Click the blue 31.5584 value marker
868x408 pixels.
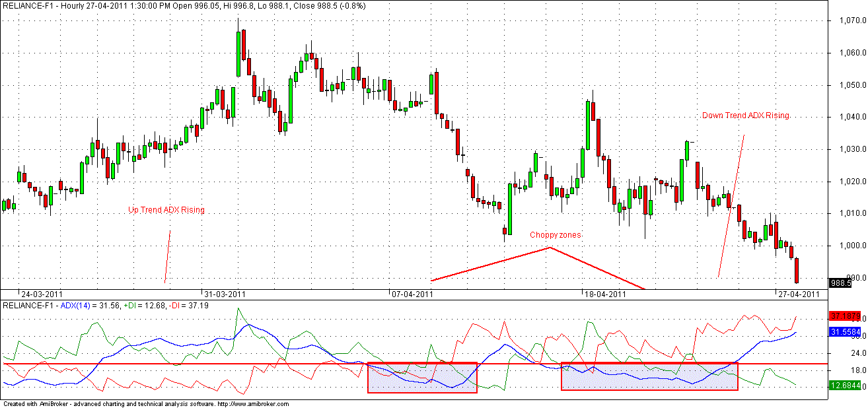[x=846, y=332]
